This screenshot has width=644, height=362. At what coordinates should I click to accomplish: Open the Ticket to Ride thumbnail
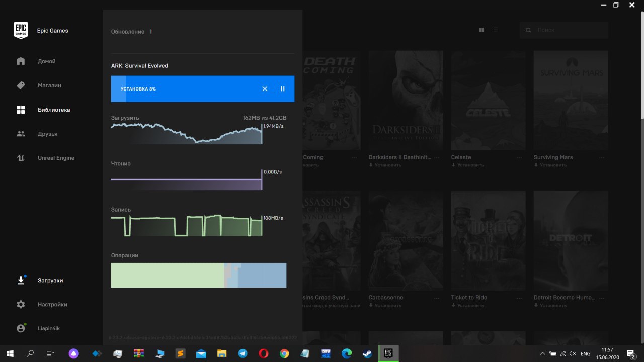[489, 240]
